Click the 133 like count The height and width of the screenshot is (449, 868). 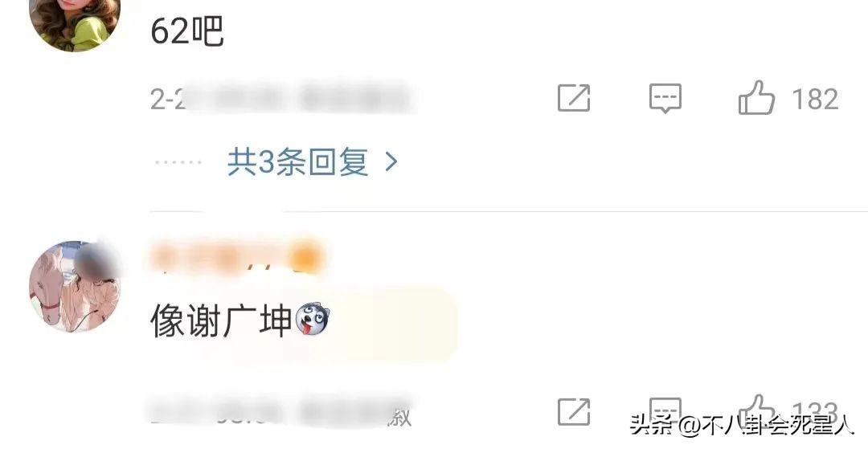[815, 412]
